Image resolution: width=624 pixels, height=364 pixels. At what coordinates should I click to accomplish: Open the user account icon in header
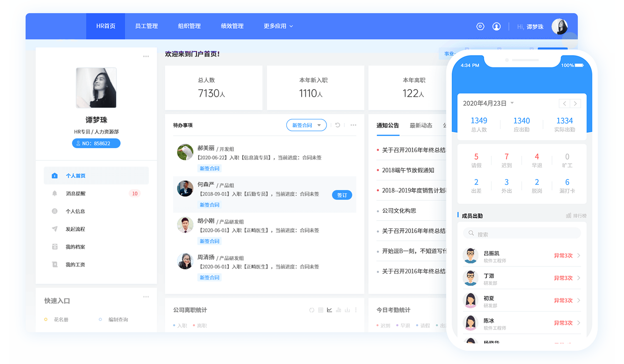click(496, 26)
